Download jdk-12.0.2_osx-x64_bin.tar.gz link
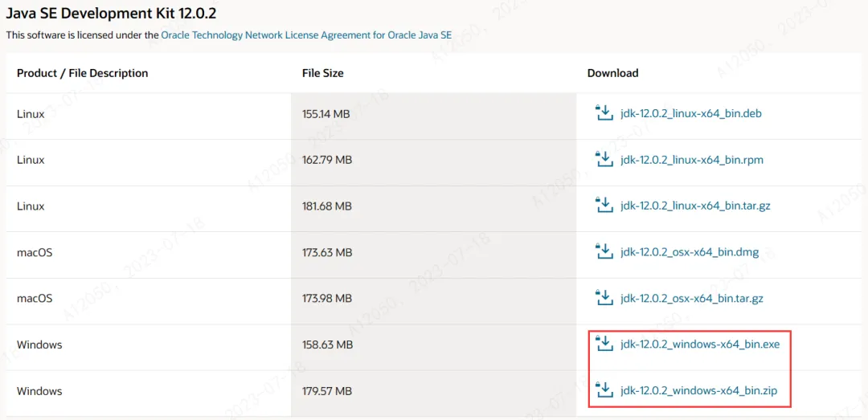The image size is (868, 420). point(692,299)
